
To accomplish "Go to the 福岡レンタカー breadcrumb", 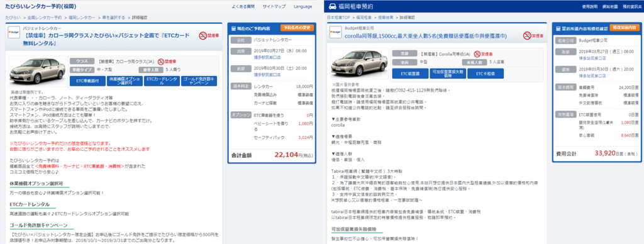I will click(82, 18).
